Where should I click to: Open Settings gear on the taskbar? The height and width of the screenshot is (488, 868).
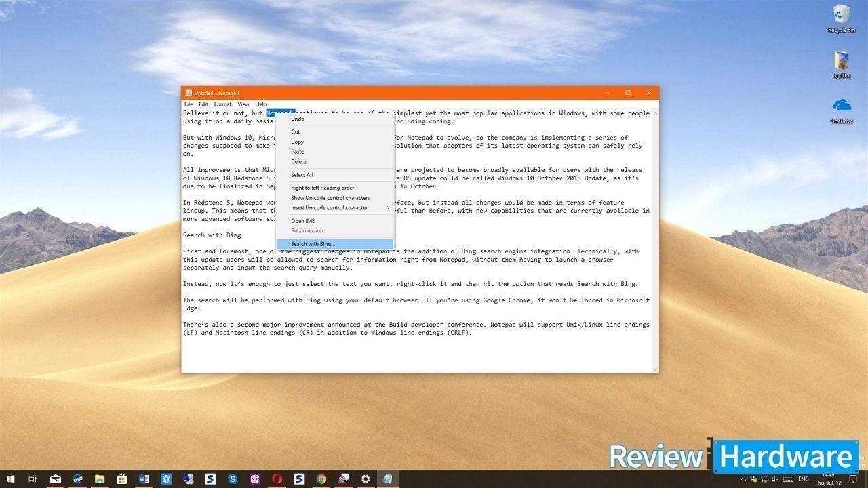tap(366, 479)
